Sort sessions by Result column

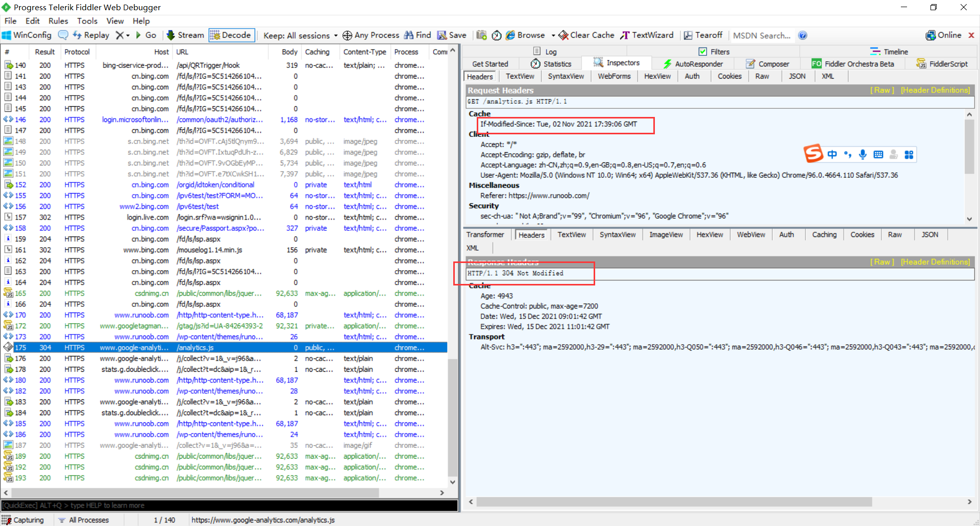tap(44, 52)
